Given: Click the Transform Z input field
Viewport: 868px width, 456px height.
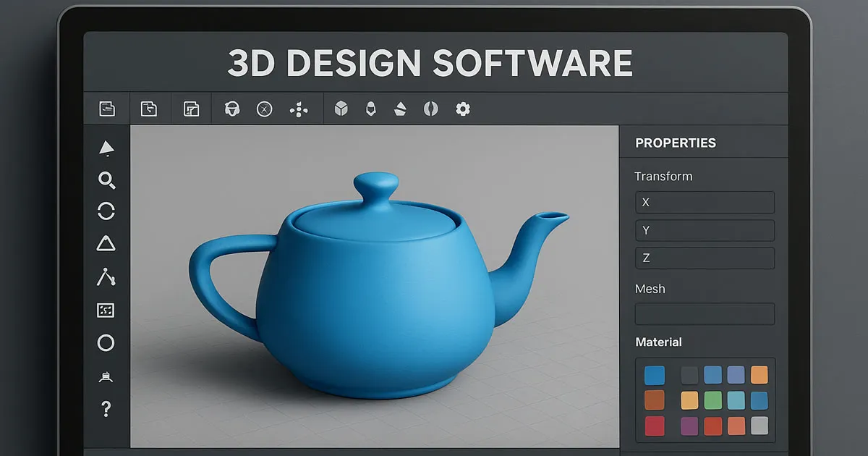Looking at the screenshot, I should click(x=705, y=258).
